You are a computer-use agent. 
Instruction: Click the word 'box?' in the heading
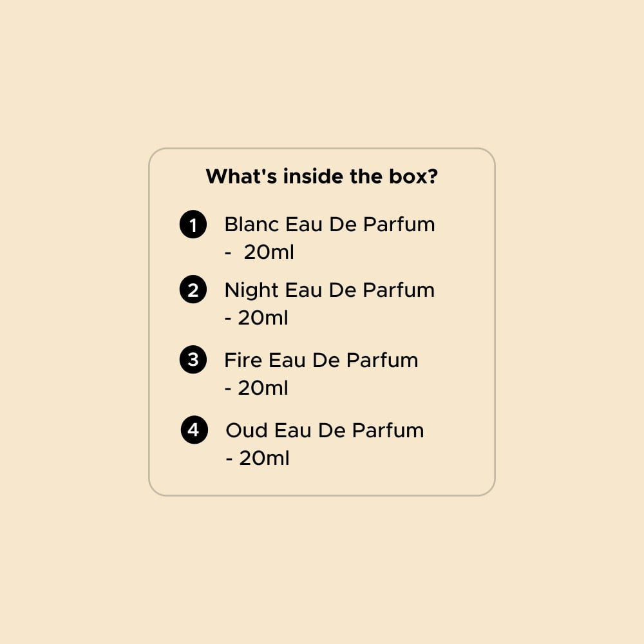pos(413,176)
